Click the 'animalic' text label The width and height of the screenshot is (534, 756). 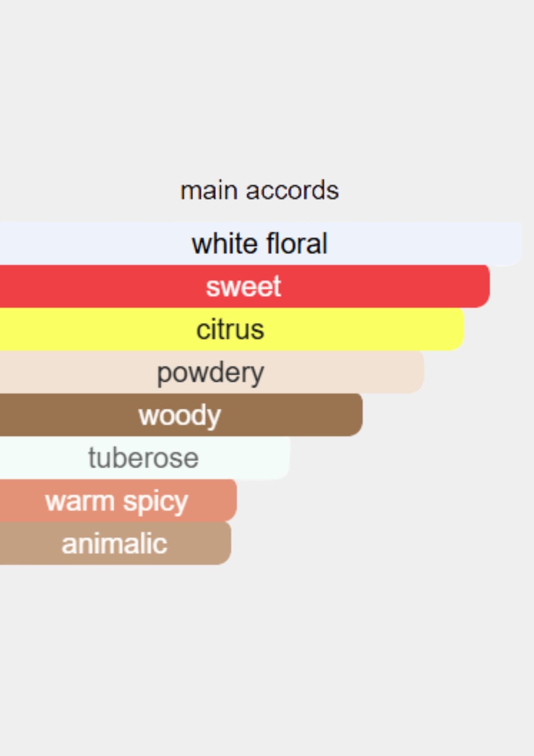114,543
